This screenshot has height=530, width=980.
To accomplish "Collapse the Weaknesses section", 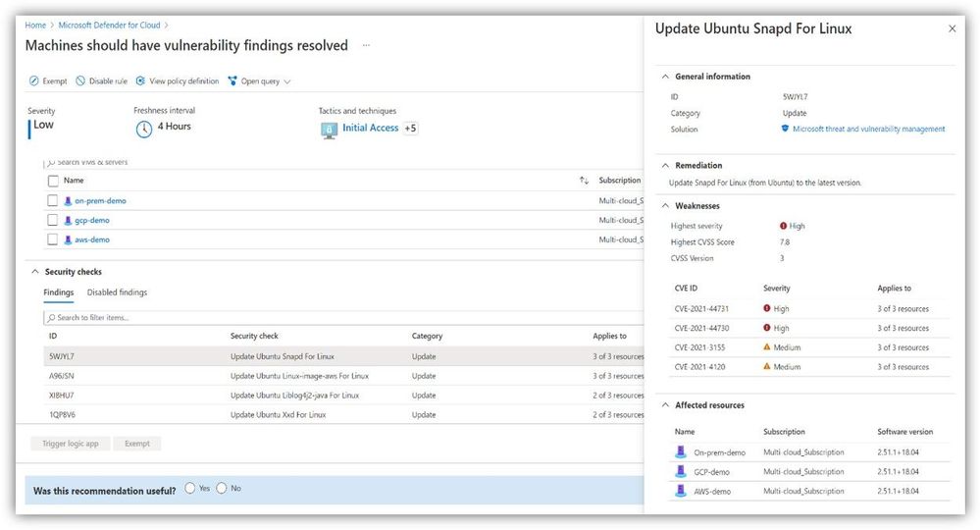I will pyautogui.click(x=666, y=206).
